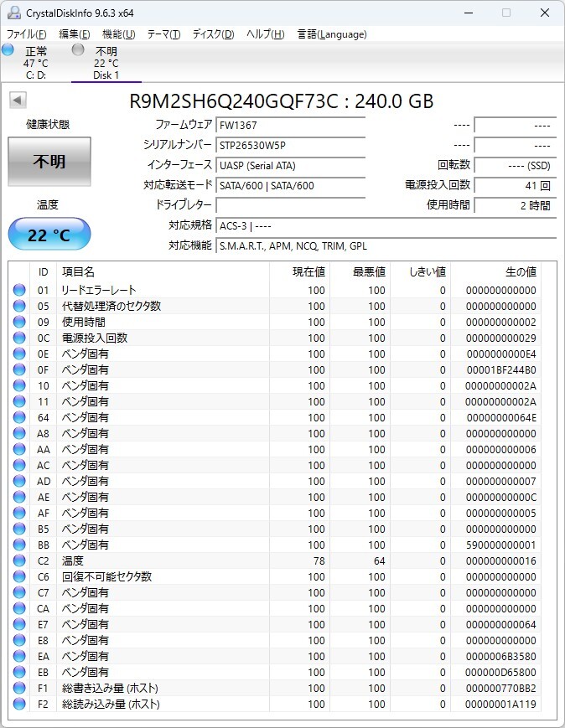Screen dimensions: 565x728
Task: Click the CrystalDiskInfo app icon in title bar
Action: pyautogui.click(x=14, y=13)
